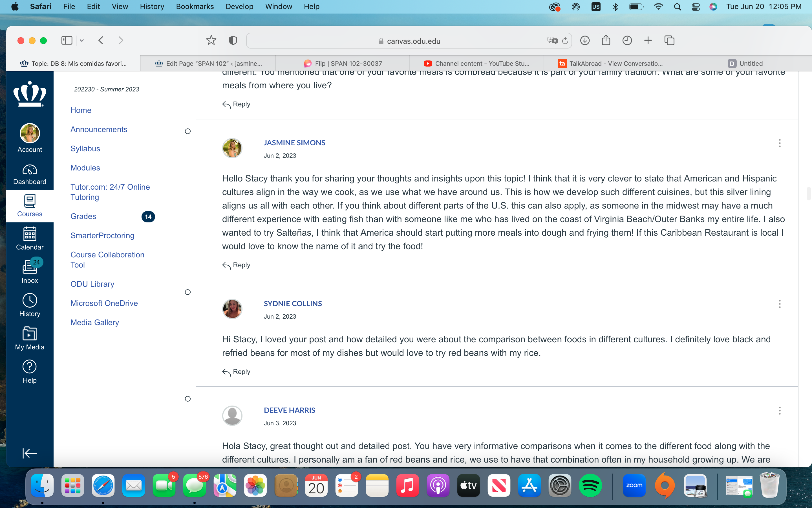Screen dimensions: 812x508
Task: Click the page vertical scrollbar
Action: coord(809,193)
